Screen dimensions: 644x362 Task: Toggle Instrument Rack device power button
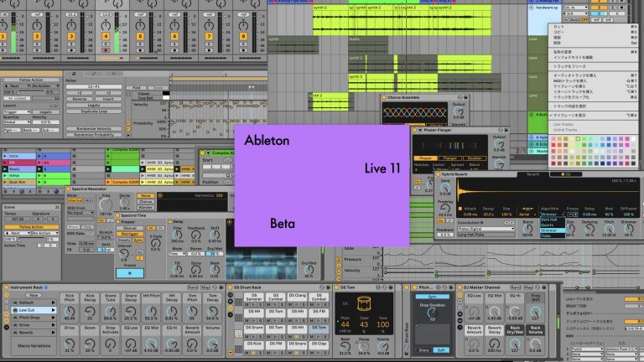pos(6,287)
